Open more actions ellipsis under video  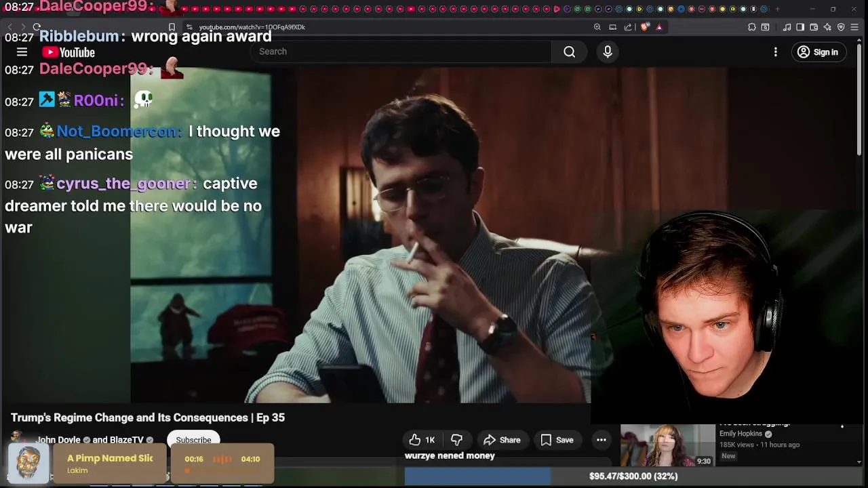point(601,440)
